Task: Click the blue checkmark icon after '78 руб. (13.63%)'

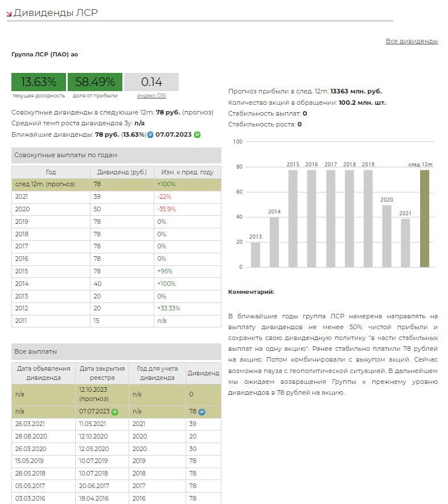Action: coord(150,134)
